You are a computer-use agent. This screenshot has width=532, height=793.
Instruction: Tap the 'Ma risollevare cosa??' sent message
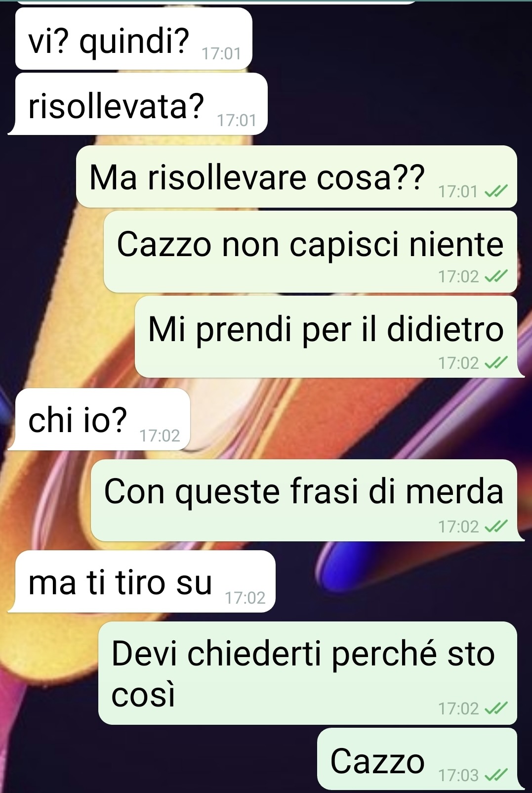296,176
